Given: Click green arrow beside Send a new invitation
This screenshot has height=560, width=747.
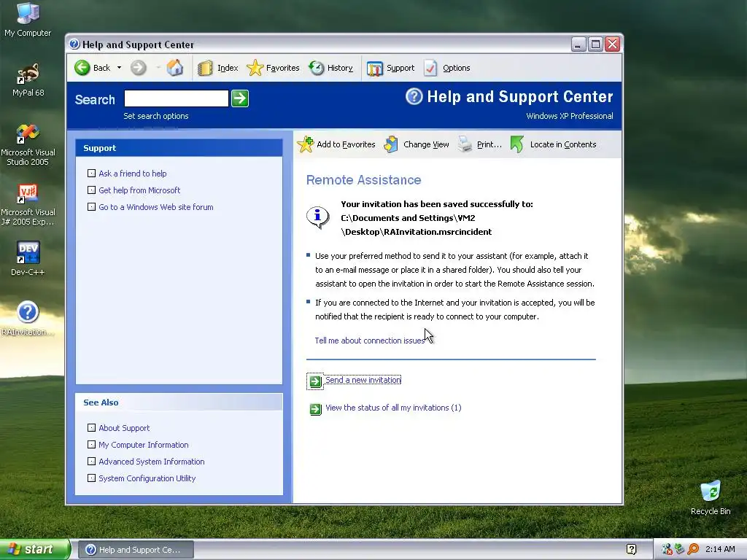Looking at the screenshot, I should 315,381.
